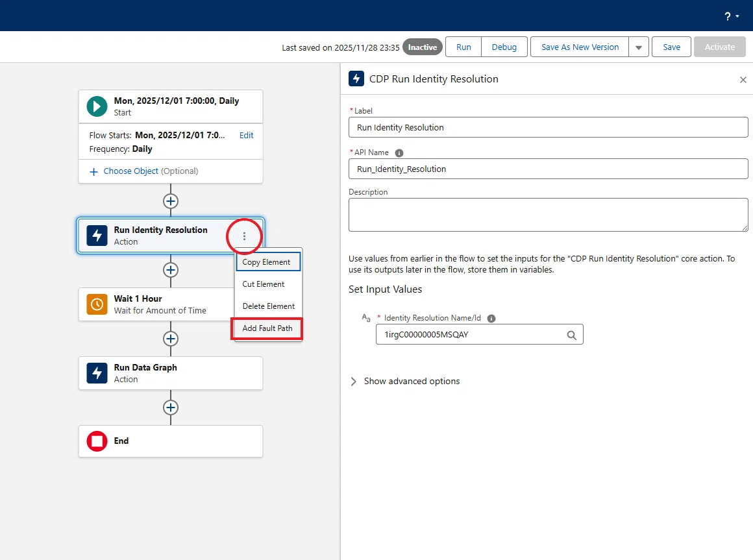Add element below the Start node

(171, 201)
